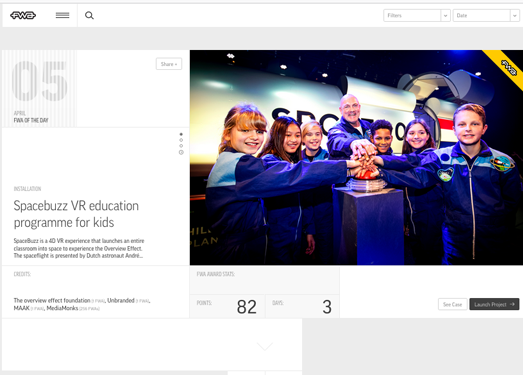Click the clock icon under slide dots
The height and width of the screenshot is (375, 523).
[x=181, y=152]
